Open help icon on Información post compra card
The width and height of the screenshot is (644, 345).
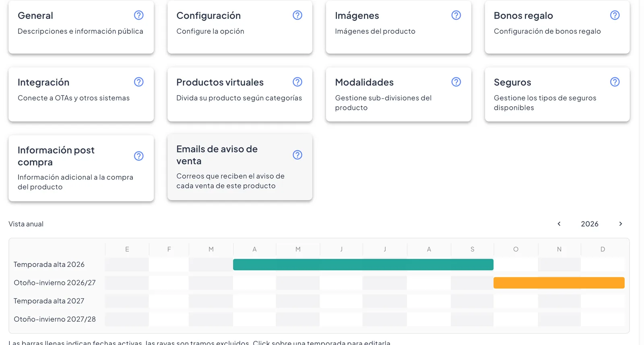[138, 156]
